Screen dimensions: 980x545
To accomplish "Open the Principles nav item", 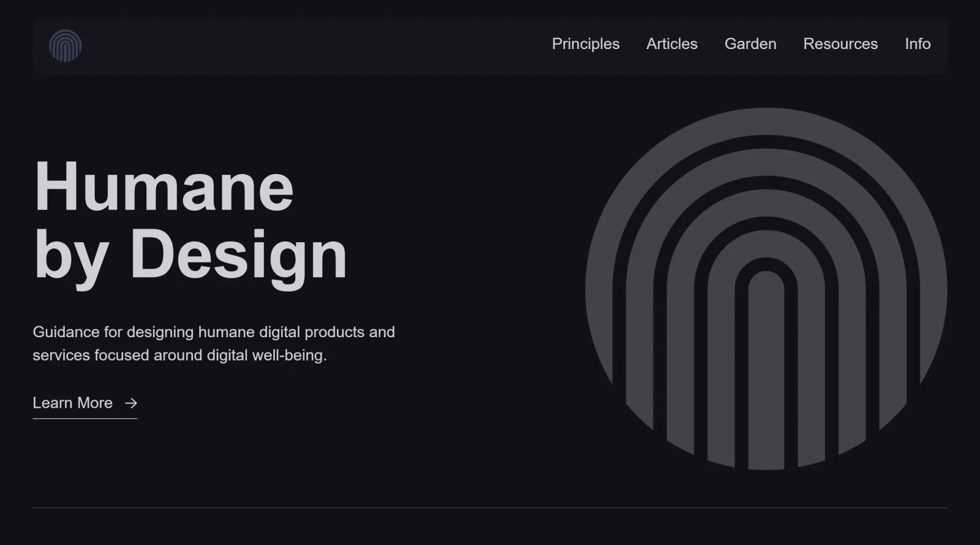I will point(586,44).
